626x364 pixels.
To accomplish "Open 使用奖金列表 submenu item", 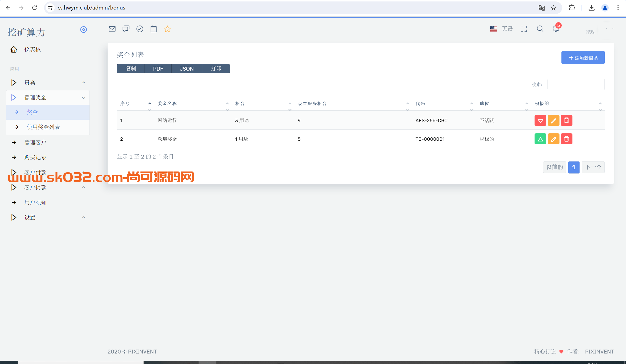I will tap(47, 127).
